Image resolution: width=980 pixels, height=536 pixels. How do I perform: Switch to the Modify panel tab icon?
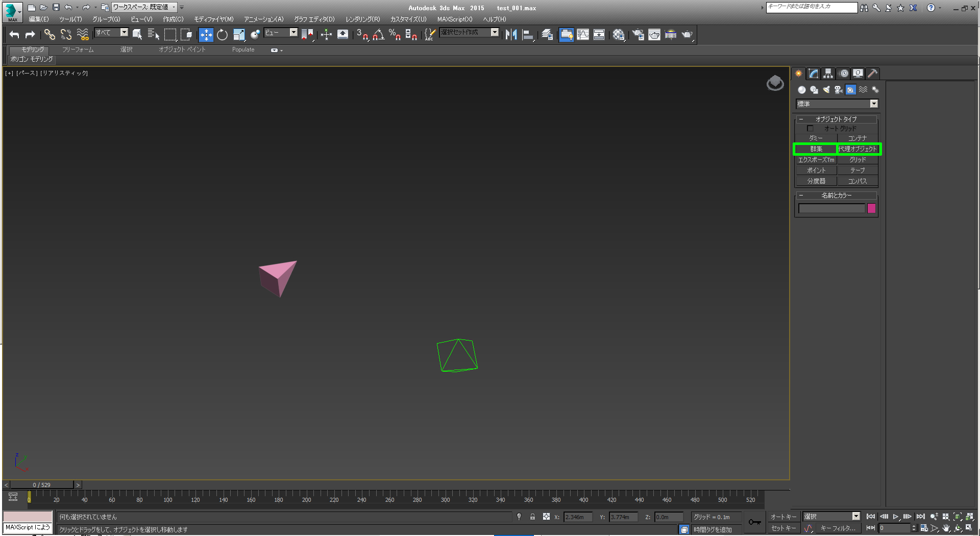[813, 74]
